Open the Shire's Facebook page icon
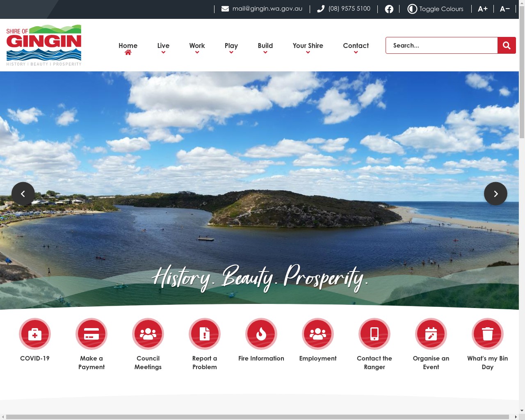Screen dimensions: 525x420 click(389, 9)
